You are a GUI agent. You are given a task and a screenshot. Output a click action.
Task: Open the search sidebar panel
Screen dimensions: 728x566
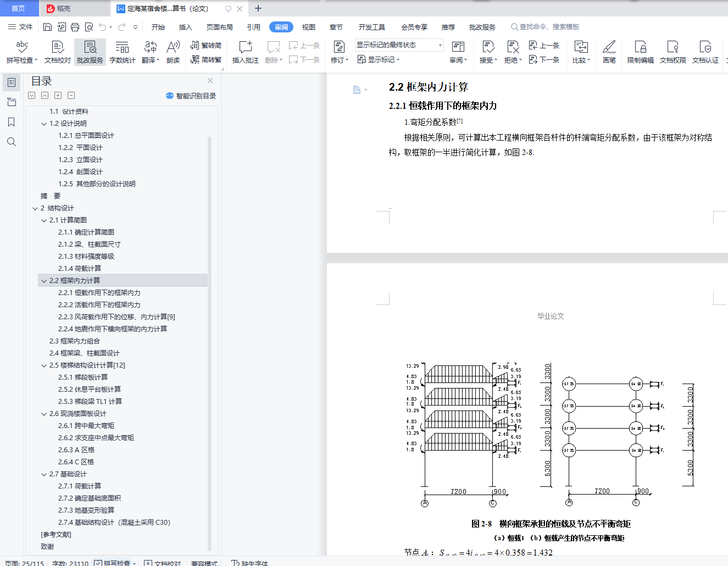point(12,142)
